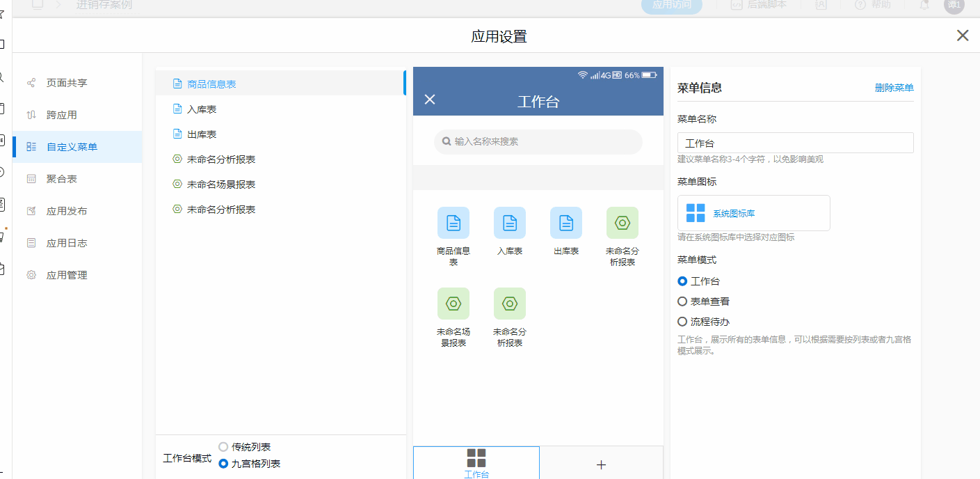Click the 未命名场景报表 green hexagon icon
This screenshot has height=479, width=980.
[x=453, y=304]
